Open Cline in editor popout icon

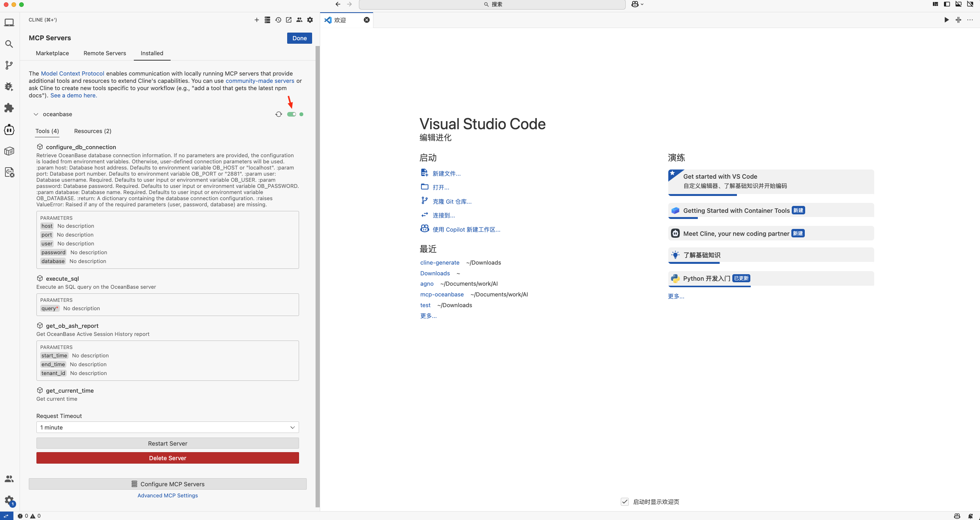[289, 20]
